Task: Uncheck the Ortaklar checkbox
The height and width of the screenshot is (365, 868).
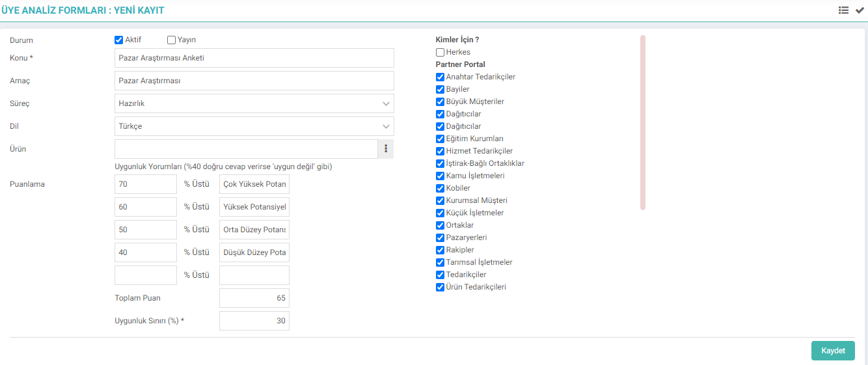Action: 441,225
